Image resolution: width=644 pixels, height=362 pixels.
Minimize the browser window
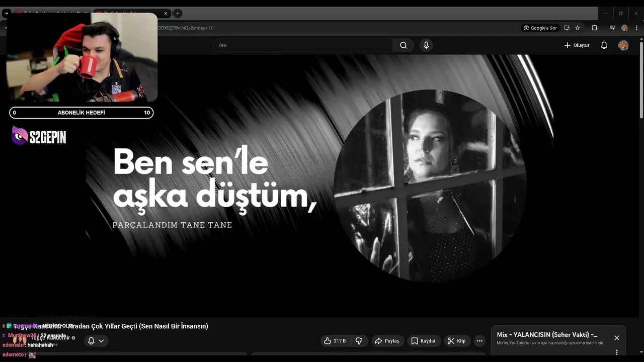605,14
